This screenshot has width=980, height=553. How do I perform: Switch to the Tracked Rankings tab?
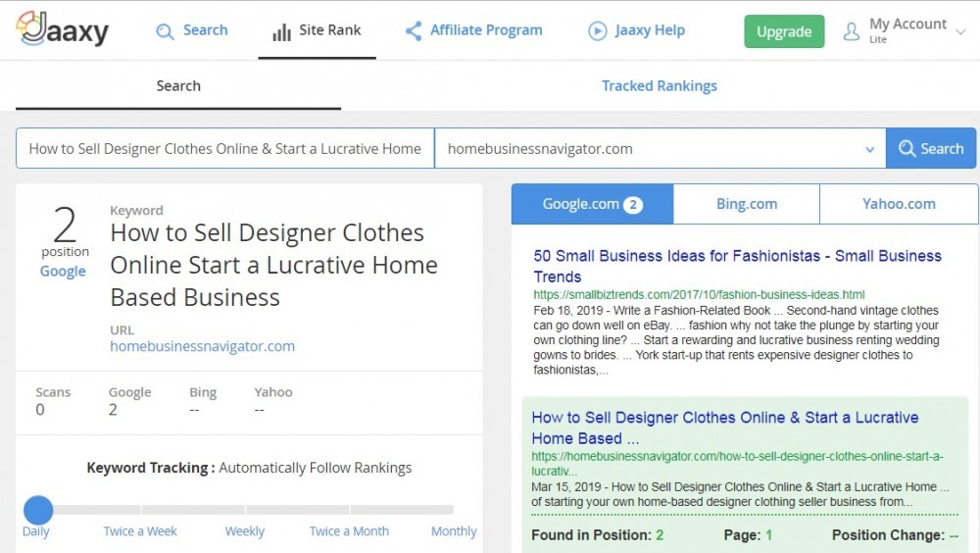point(660,85)
